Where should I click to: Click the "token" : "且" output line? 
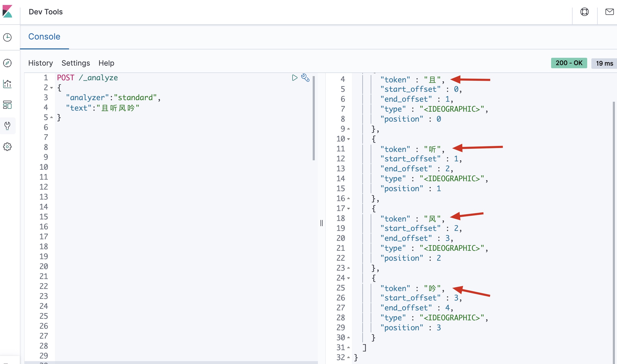click(412, 79)
